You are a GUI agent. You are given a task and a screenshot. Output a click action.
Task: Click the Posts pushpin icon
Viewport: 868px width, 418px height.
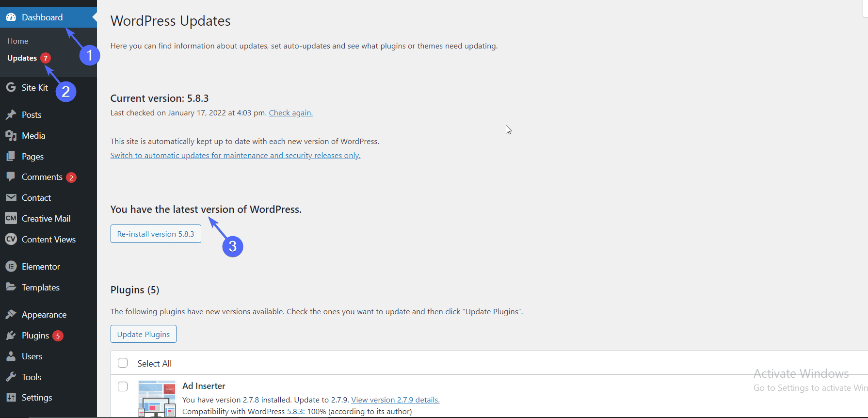click(11, 115)
